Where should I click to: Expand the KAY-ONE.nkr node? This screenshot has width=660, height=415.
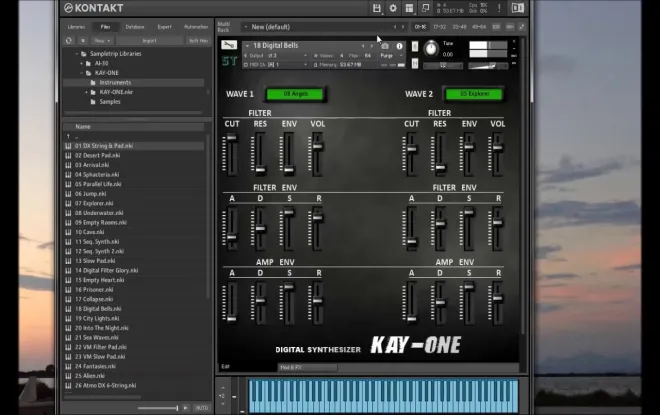(x=86, y=92)
